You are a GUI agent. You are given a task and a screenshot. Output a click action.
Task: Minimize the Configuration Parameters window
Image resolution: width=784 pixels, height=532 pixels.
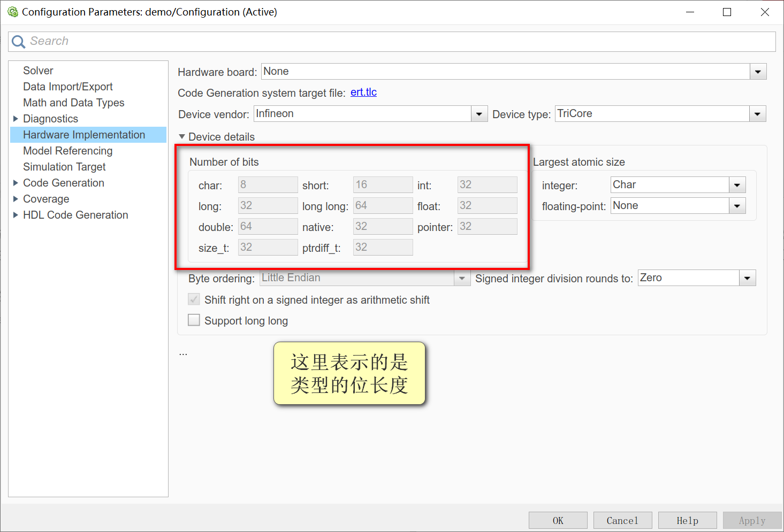(690, 12)
